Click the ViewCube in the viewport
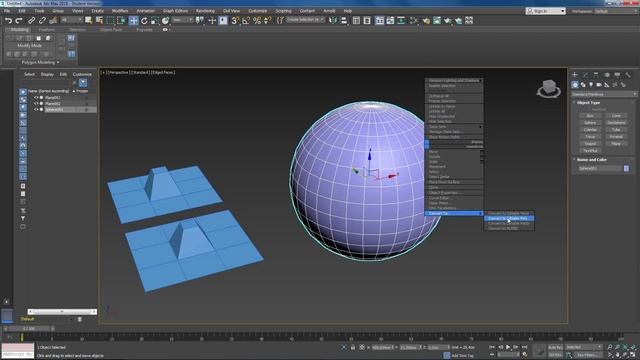640x360 pixels. point(548,88)
